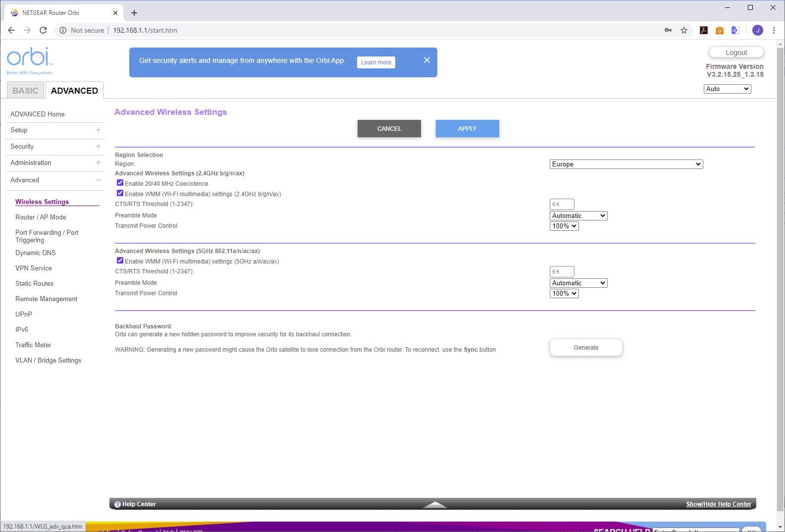The height and width of the screenshot is (532, 785).
Task: Open the Chrome profile avatar
Action: pyautogui.click(x=757, y=30)
